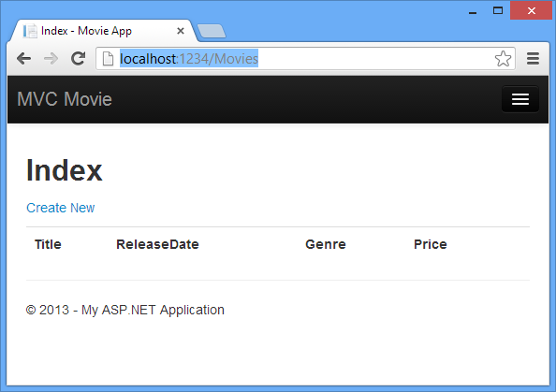Bookmark this page with the star icon
This screenshot has width=556, height=392.
(503, 59)
